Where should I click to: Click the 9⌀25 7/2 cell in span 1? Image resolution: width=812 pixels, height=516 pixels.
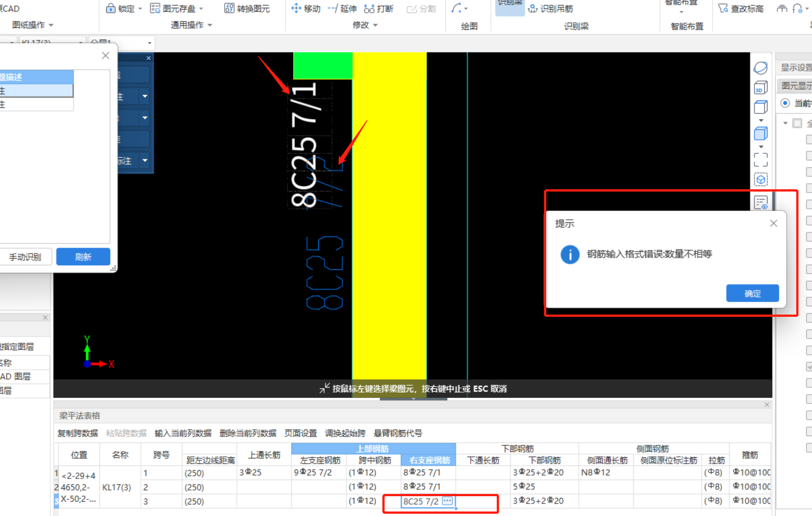tap(319, 472)
